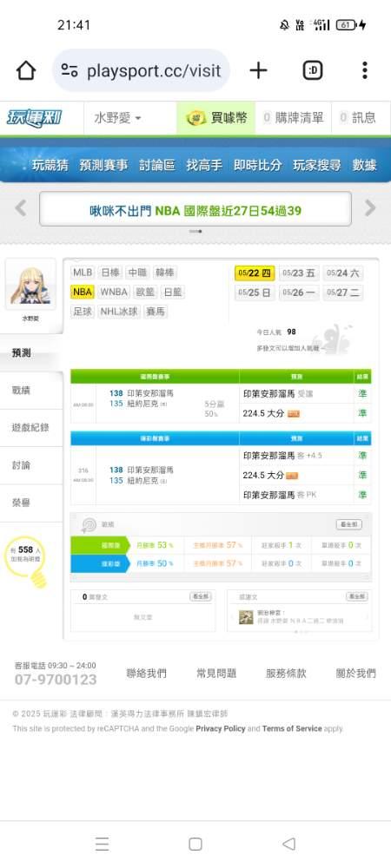Tap the playsport.cc address bar
The image size is (391, 868).
pos(142,70)
